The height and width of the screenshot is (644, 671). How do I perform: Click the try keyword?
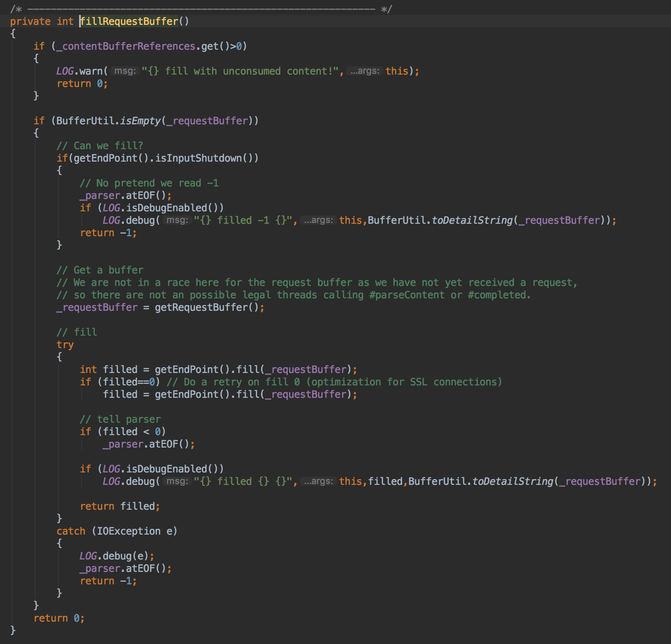(65, 344)
